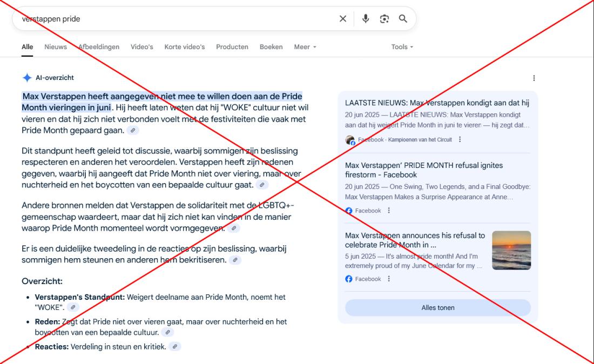
Task: Open the link chip in the Reden bullet
Action: tap(167, 332)
